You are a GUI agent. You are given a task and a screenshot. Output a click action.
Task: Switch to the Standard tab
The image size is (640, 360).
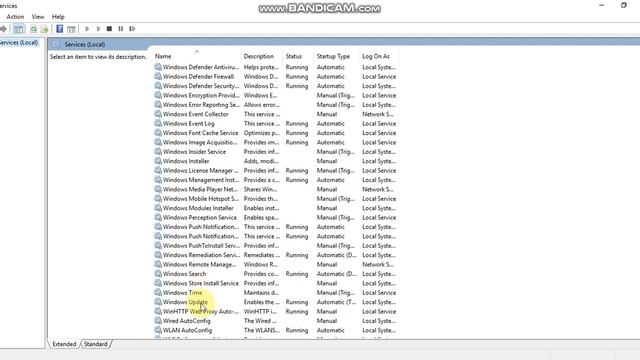coord(96,344)
